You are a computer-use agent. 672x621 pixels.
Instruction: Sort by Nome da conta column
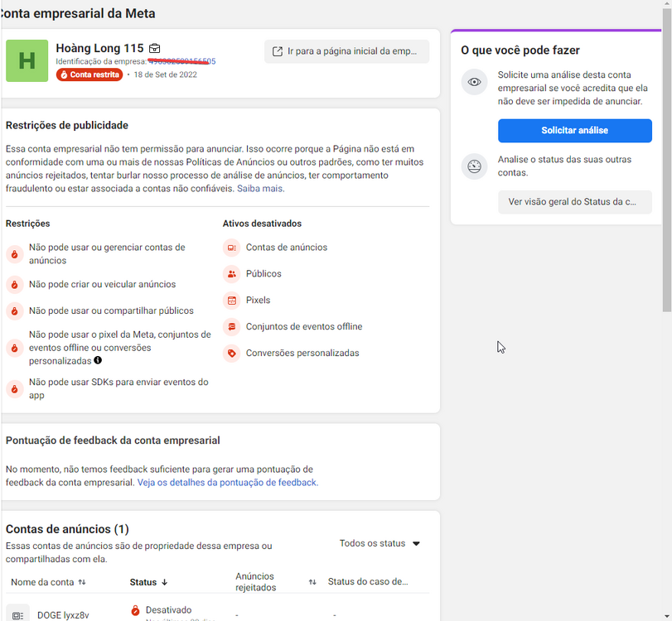48,582
